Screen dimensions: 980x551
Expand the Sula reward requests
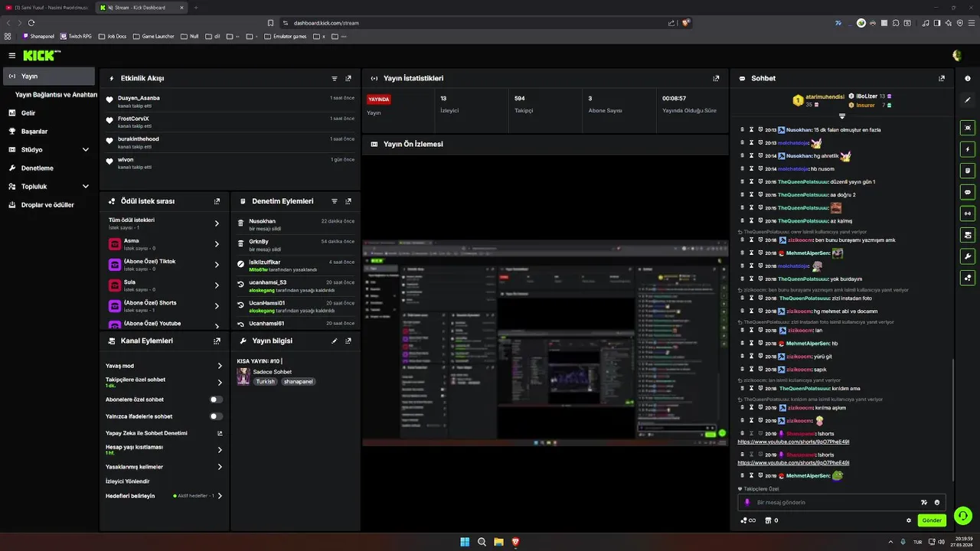tap(217, 285)
